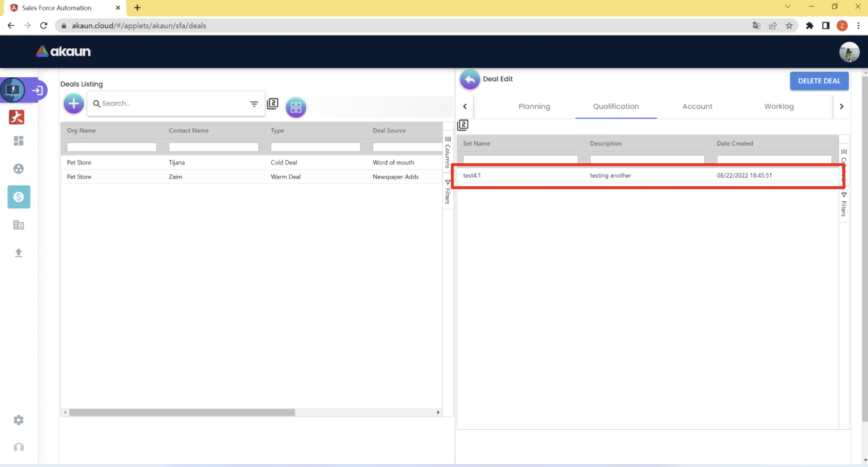Open the Account tab
The image size is (868, 467).
click(697, 106)
